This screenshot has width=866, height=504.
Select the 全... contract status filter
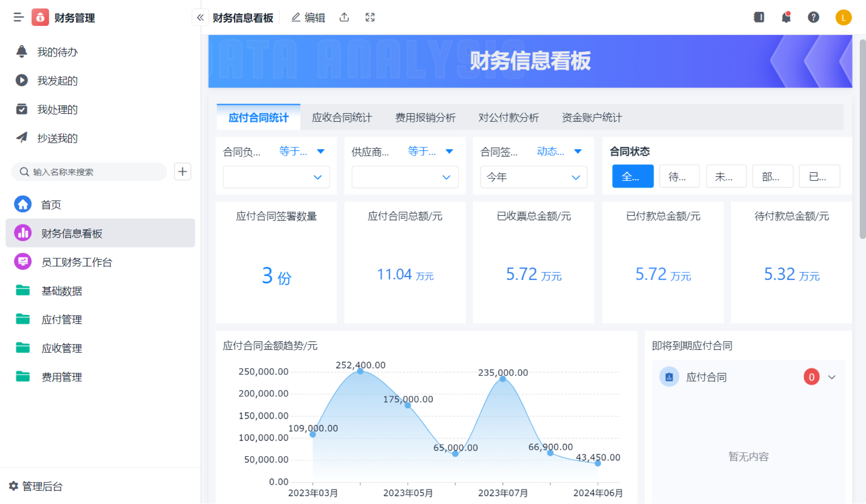click(633, 176)
